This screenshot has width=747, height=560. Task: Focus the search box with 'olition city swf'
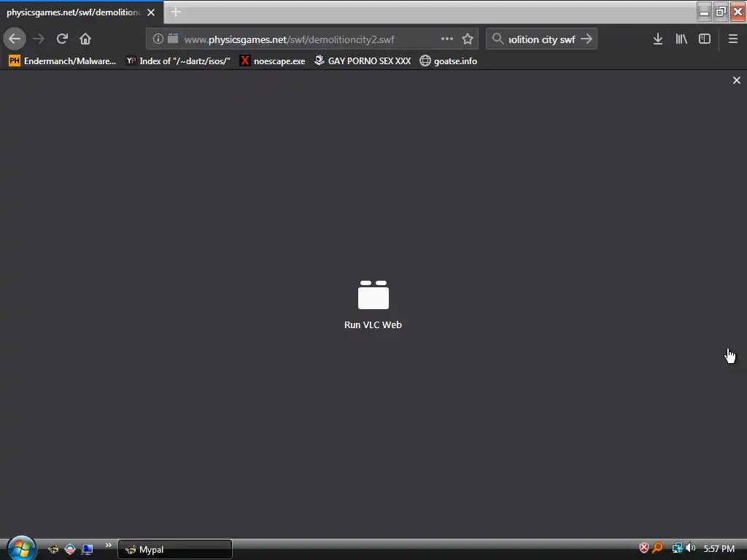[542, 39]
